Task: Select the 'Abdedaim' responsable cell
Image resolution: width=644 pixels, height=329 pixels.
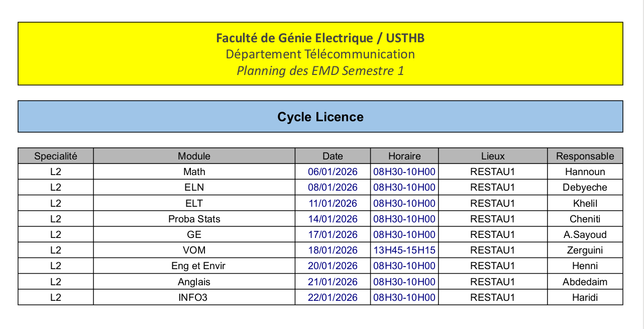Action: click(x=585, y=282)
